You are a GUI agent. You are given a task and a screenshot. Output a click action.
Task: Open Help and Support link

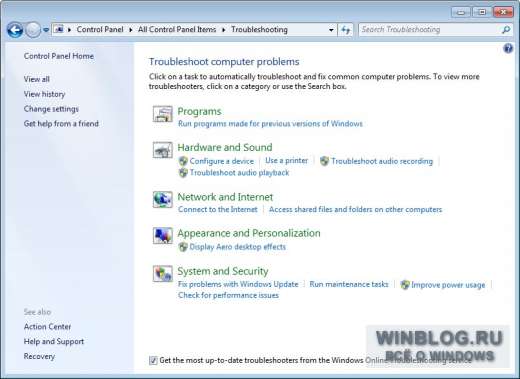pos(54,342)
